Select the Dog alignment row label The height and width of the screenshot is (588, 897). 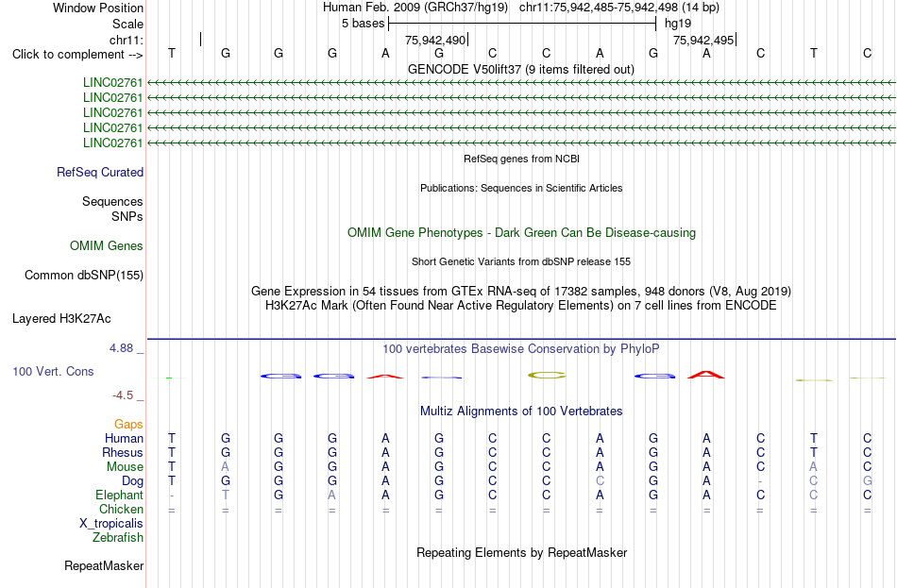coord(133,481)
